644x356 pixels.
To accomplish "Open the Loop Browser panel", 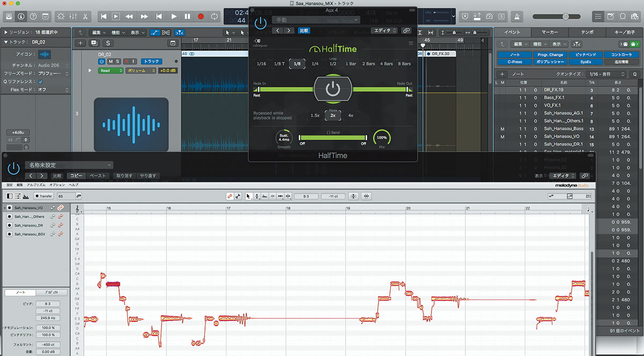I will [x=623, y=17].
